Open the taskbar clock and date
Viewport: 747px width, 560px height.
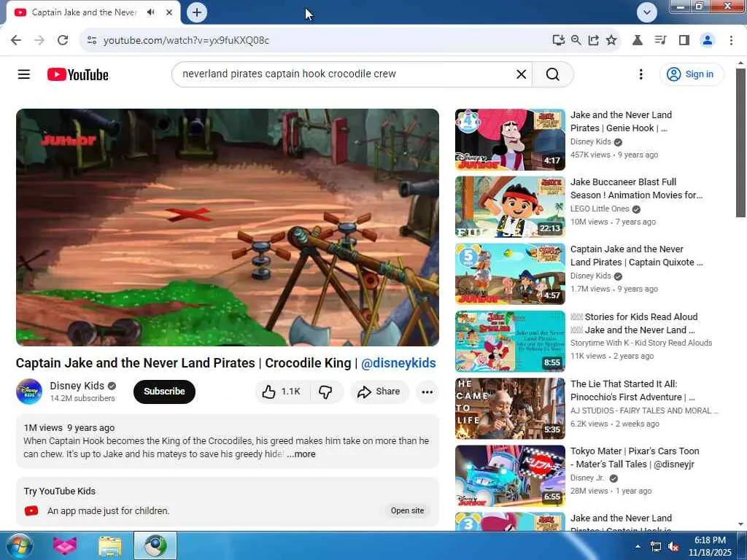[x=710, y=546]
